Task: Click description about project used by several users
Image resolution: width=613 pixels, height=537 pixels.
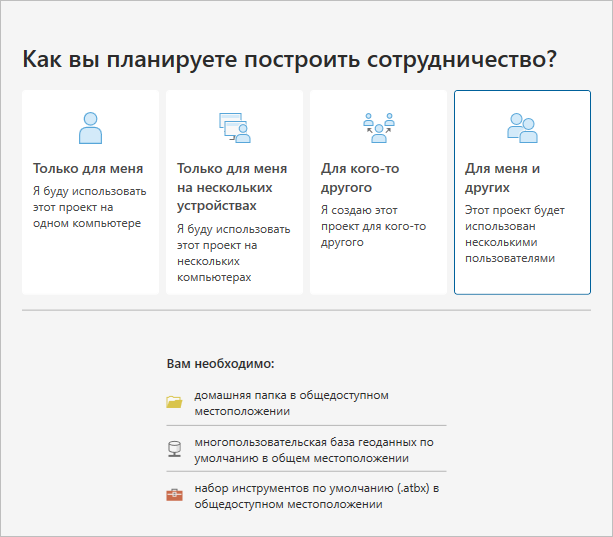Action: (x=517, y=234)
